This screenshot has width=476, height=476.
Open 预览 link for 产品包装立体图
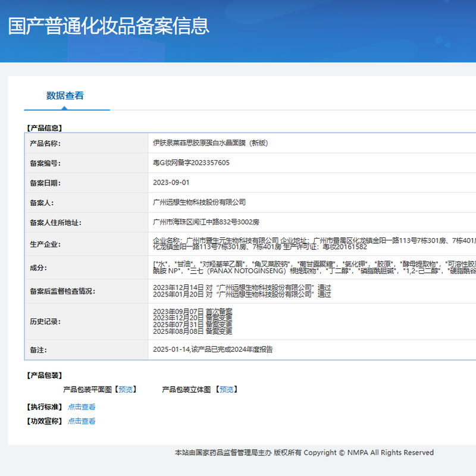click(x=226, y=389)
